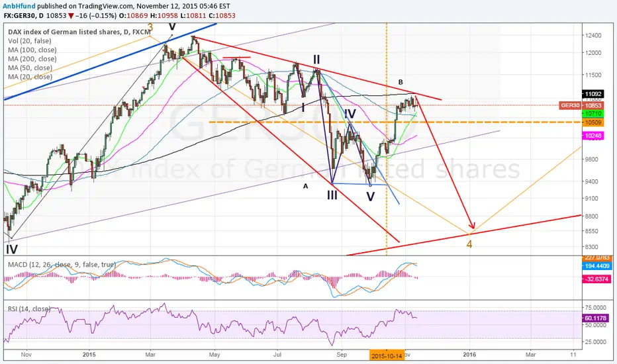Click the Jul label on the time axis

(x=277, y=355)
